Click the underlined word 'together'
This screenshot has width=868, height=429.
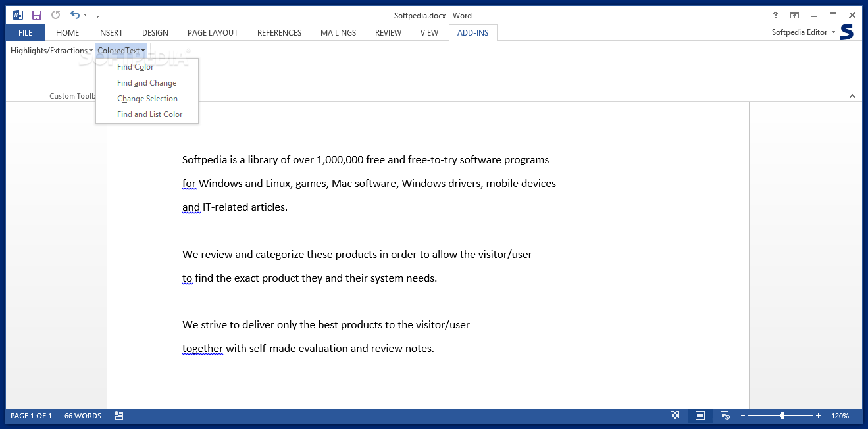pyautogui.click(x=203, y=349)
